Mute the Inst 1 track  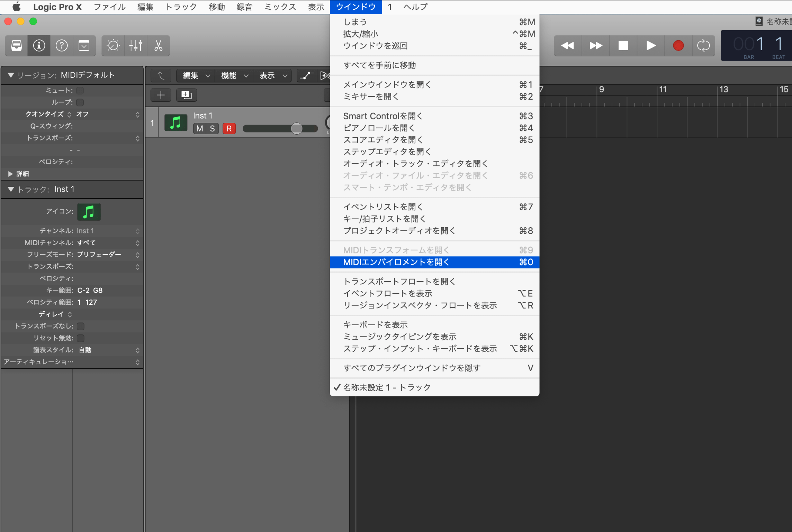tap(200, 129)
